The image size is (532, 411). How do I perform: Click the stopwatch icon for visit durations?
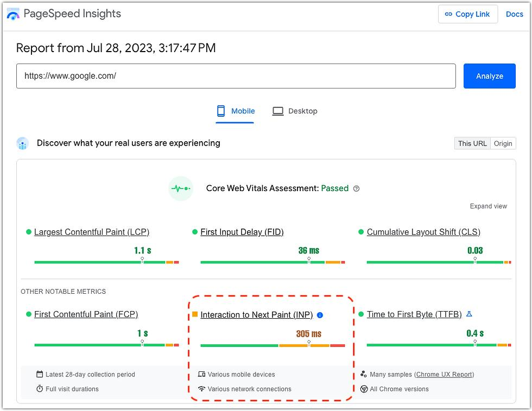pyautogui.click(x=39, y=389)
